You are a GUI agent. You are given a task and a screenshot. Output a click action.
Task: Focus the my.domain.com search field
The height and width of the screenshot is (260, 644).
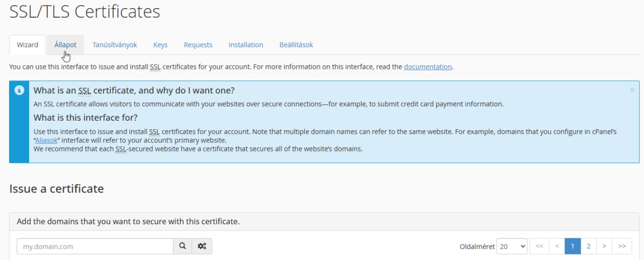[x=95, y=246]
